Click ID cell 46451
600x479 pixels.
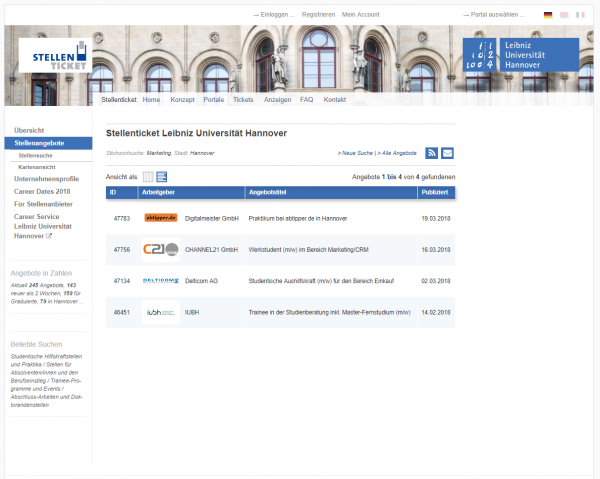tap(122, 312)
